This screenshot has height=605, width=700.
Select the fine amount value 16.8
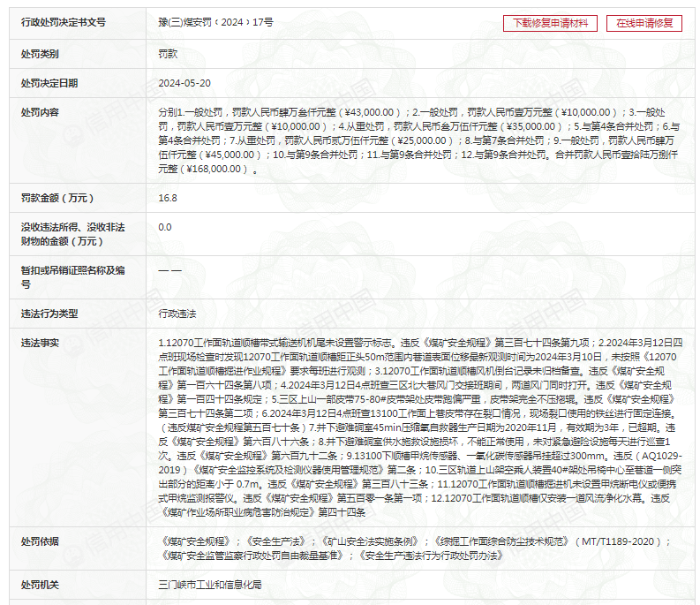[x=168, y=198]
